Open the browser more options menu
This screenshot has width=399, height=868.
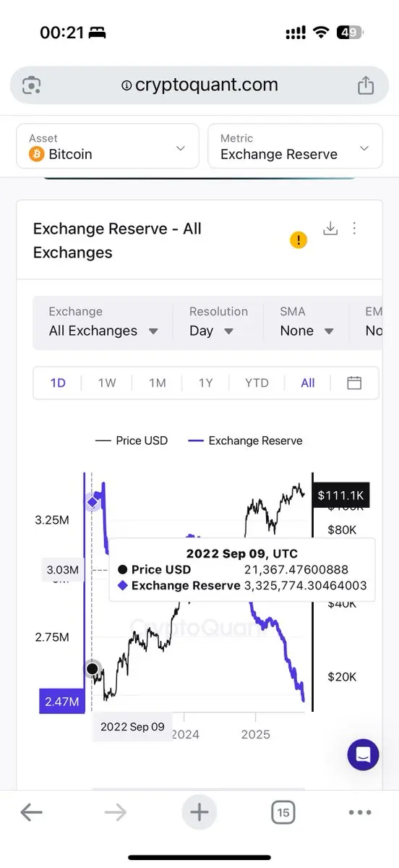(360, 813)
